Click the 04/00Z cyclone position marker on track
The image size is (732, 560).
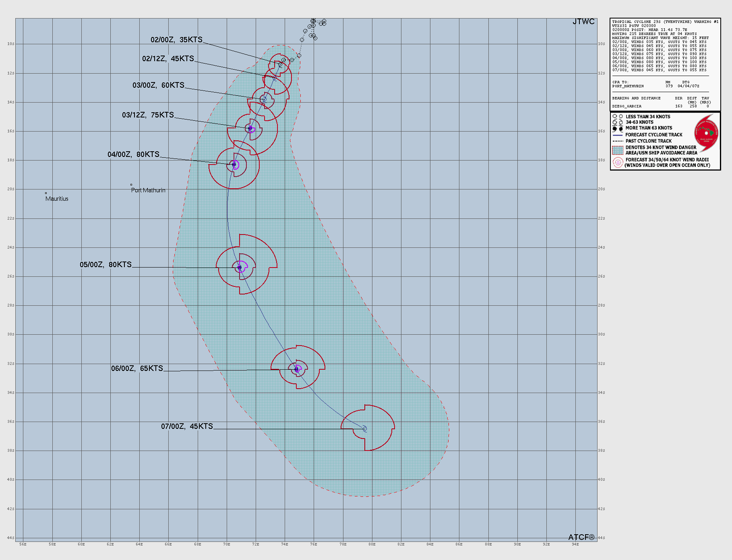pos(234,164)
